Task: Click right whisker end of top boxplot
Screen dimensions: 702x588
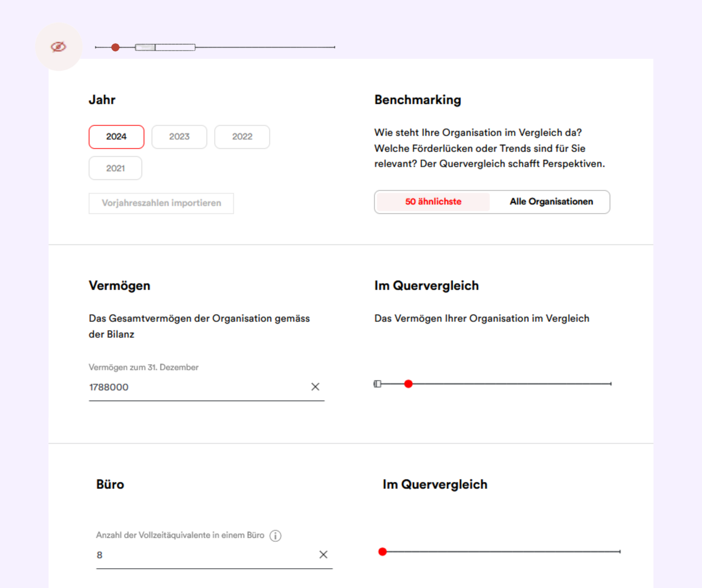Action: (x=334, y=47)
